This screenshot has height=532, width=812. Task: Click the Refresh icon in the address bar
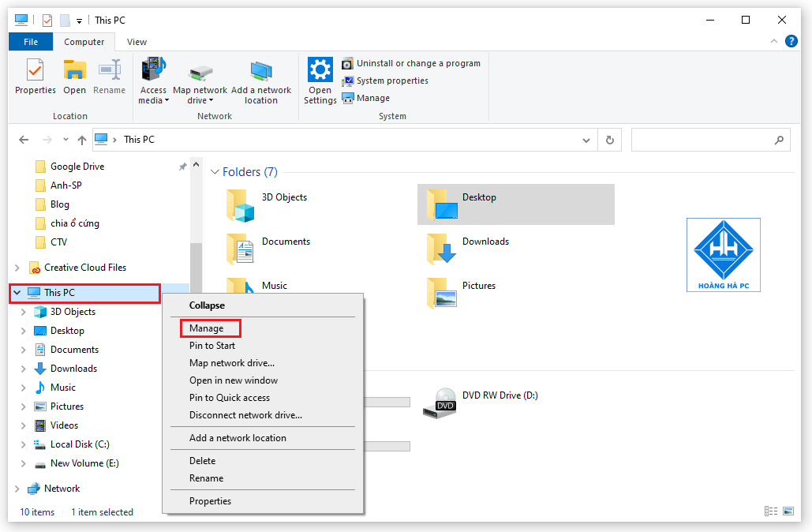(609, 139)
